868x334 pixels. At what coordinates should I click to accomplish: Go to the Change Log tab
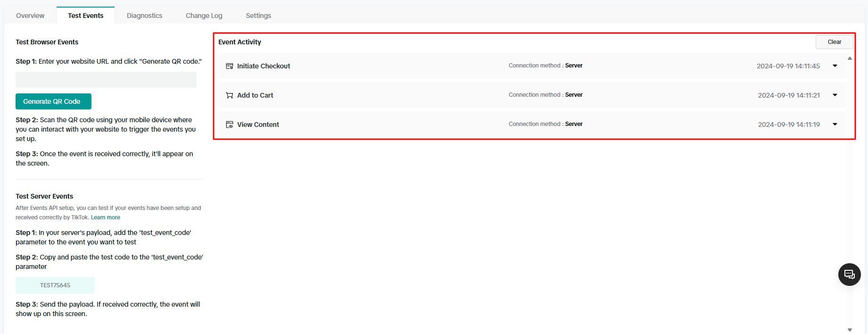coord(204,16)
